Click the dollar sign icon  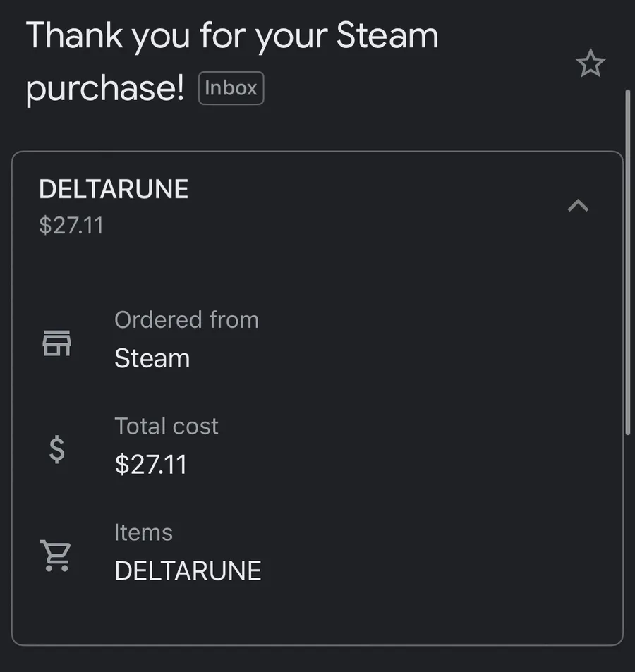click(56, 449)
